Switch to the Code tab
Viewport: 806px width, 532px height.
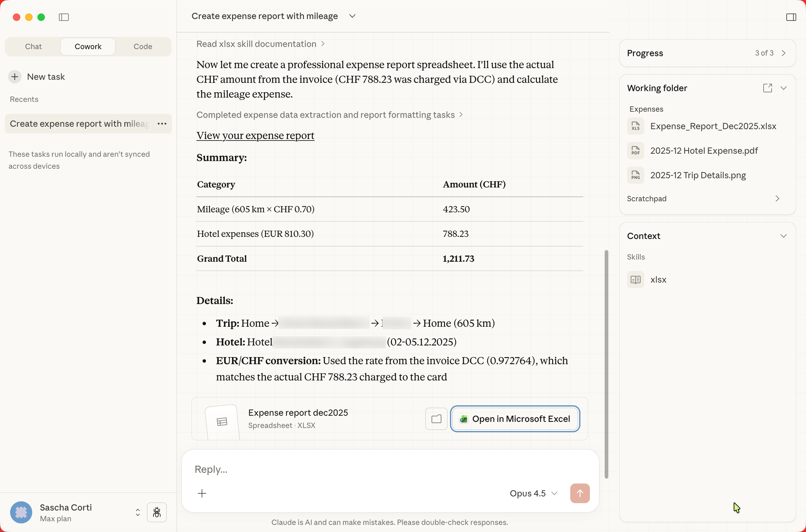click(142, 47)
